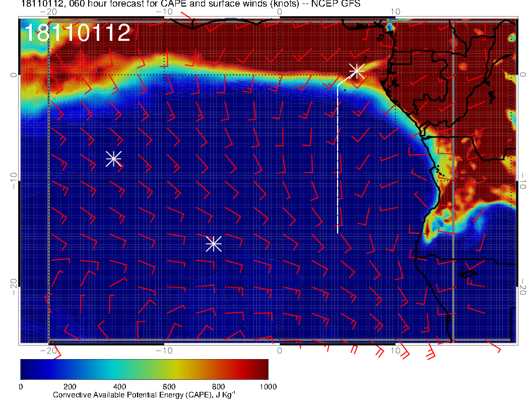Image resolution: width=532 pixels, height=411 pixels.
Task: Click the Convective Available Potential Energy caption
Action: (144, 395)
